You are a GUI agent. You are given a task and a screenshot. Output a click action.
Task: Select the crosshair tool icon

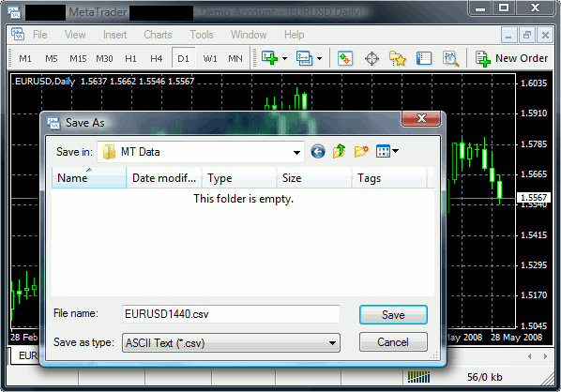371,58
